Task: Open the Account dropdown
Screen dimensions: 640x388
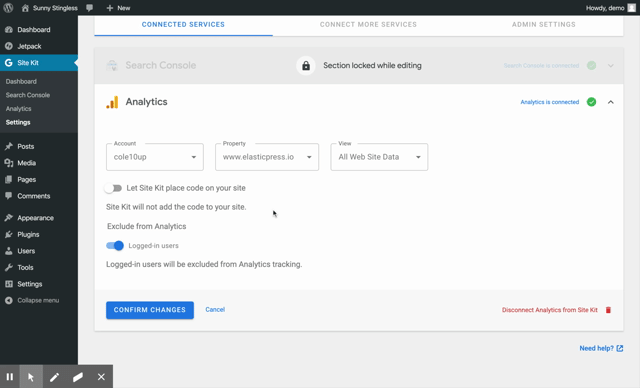Action: (x=155, y=157)
